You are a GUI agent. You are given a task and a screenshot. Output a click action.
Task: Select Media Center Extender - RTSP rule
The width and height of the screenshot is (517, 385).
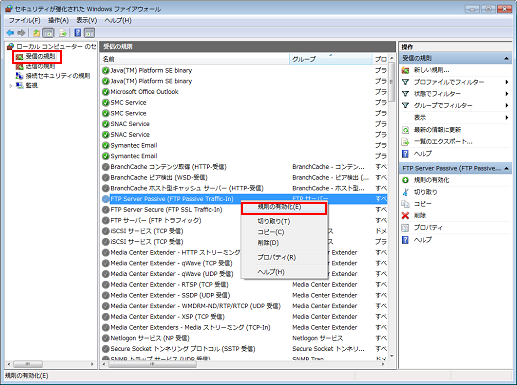pos(244,285)
